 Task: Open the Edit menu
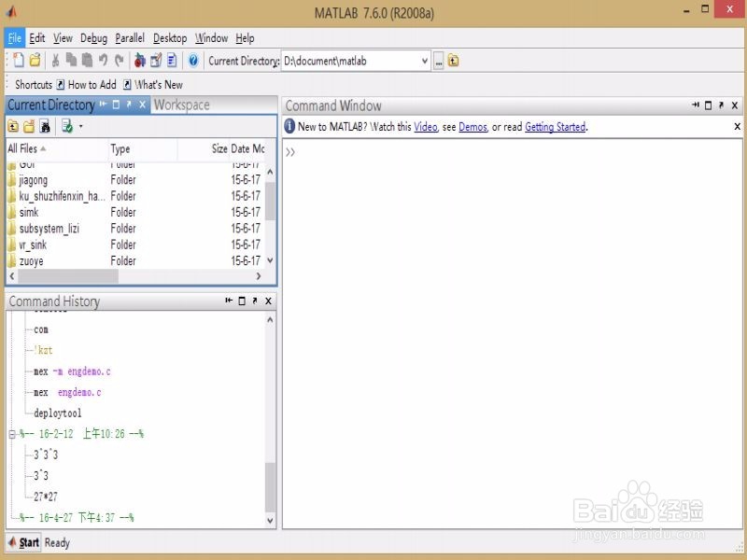click(x=36, y=38)
